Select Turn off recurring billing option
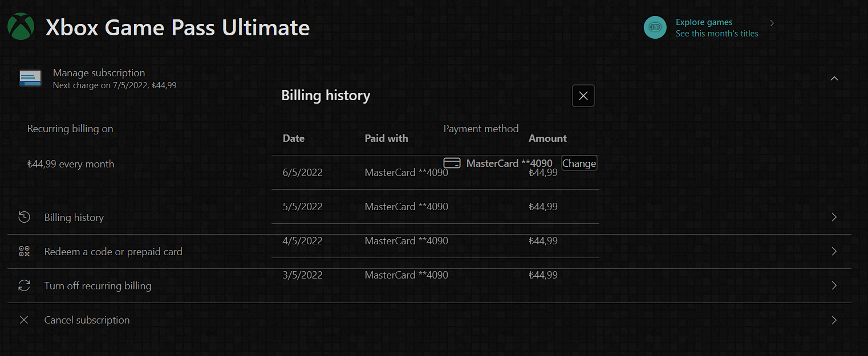 click(x=98, y=285)
